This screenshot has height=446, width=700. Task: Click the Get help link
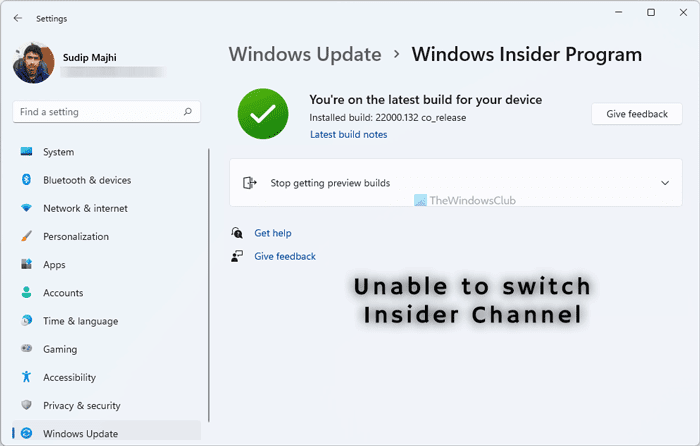point(272,233)
